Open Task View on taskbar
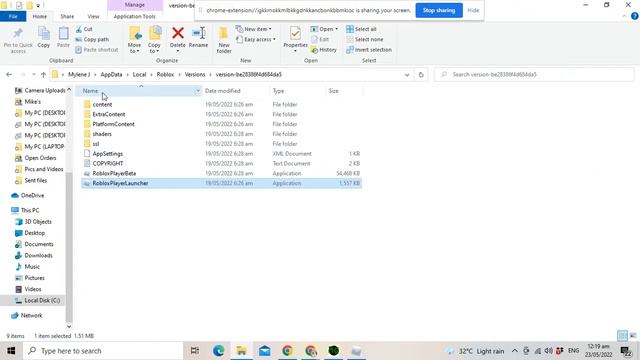This screenshot has width=640, height=360. pyautogui.click(x=195, y=351)
